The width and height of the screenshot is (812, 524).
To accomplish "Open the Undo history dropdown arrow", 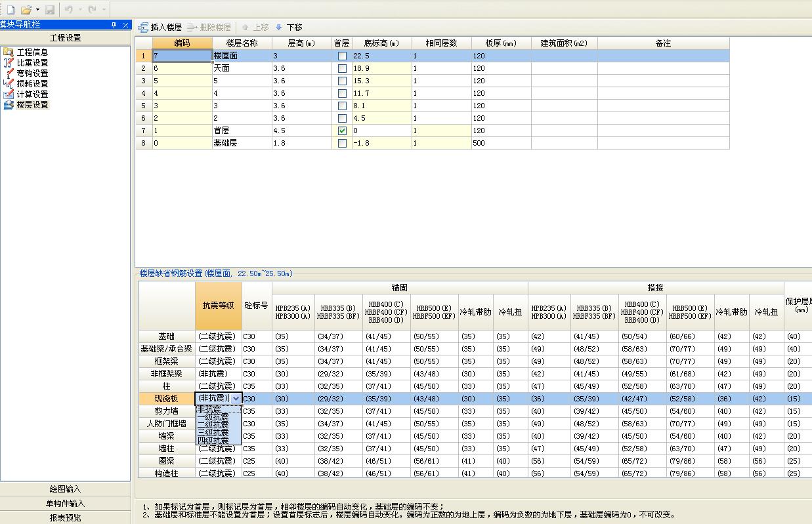I will (80, 10).
